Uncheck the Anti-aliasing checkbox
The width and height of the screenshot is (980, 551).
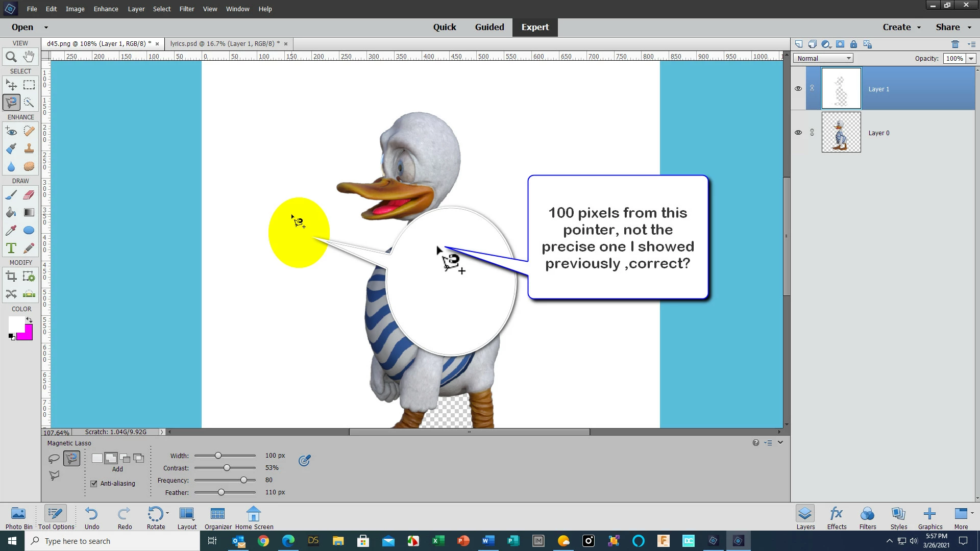[x=94, y=484]
